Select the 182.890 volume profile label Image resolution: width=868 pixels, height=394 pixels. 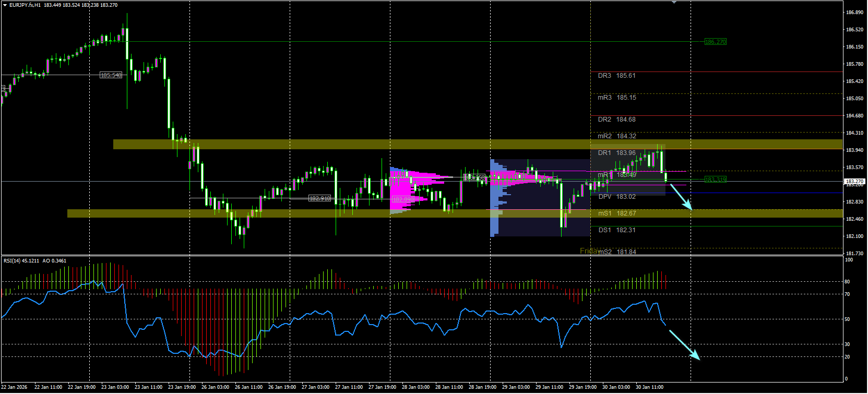(403, 199)
